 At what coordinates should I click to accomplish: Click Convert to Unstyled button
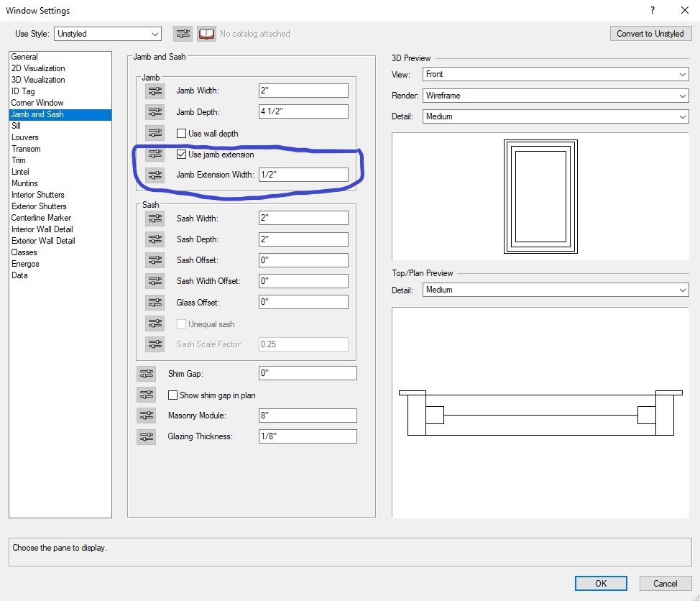coord(650,34)
